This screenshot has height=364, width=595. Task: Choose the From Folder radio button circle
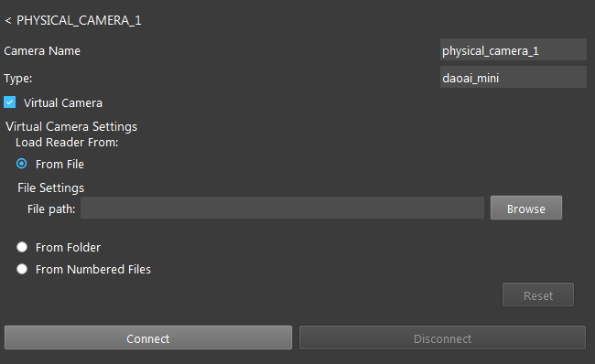tap(22, 247)
